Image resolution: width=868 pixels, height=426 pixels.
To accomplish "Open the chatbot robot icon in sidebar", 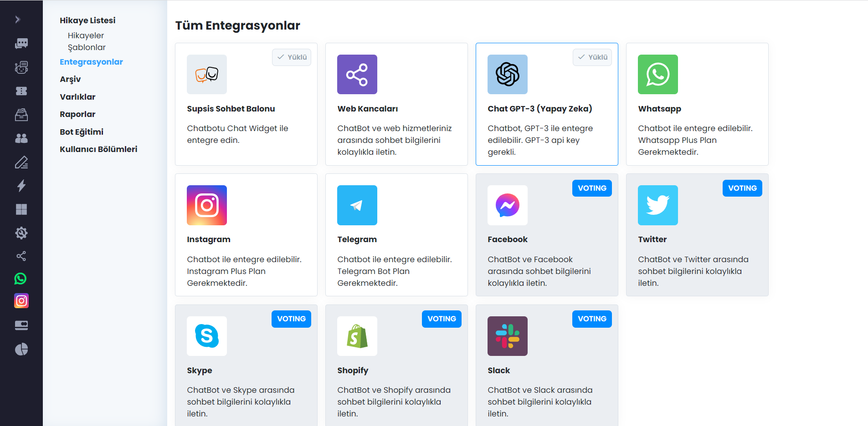I will [21, 67].
